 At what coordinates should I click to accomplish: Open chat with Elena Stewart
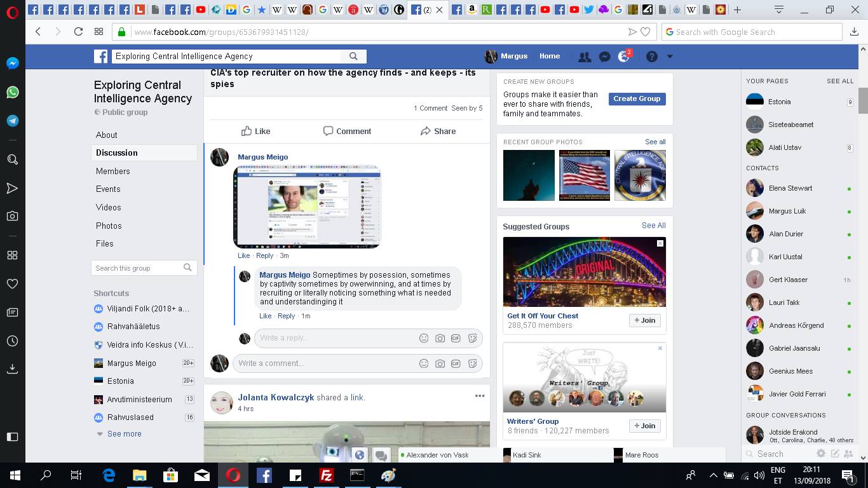click(790, 188)
